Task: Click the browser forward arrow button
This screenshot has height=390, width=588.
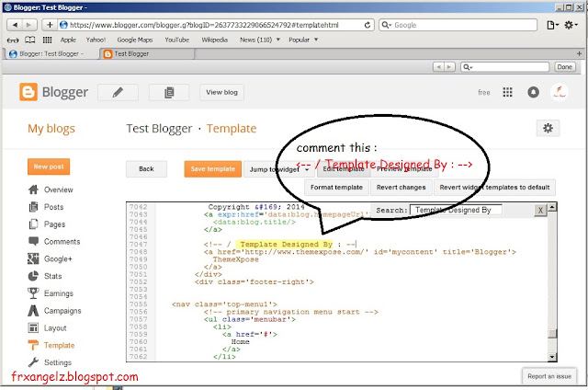Action: pyautogui.click(x=29, y=25)
